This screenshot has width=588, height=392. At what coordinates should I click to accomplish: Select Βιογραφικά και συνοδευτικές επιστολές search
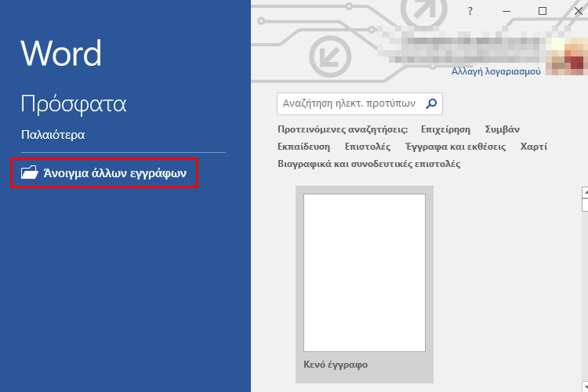click(x=369, y=164)
